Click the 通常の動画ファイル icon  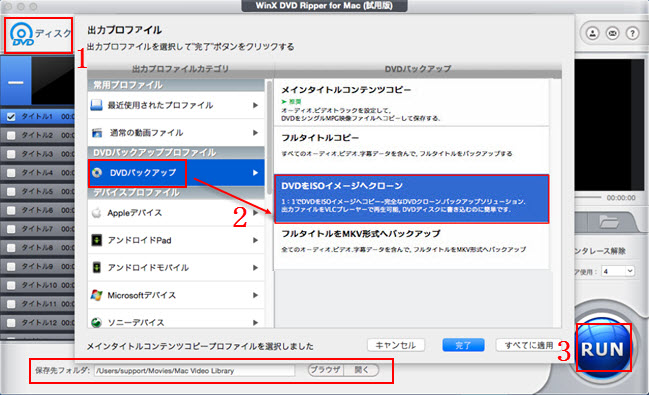pos(96,133)
